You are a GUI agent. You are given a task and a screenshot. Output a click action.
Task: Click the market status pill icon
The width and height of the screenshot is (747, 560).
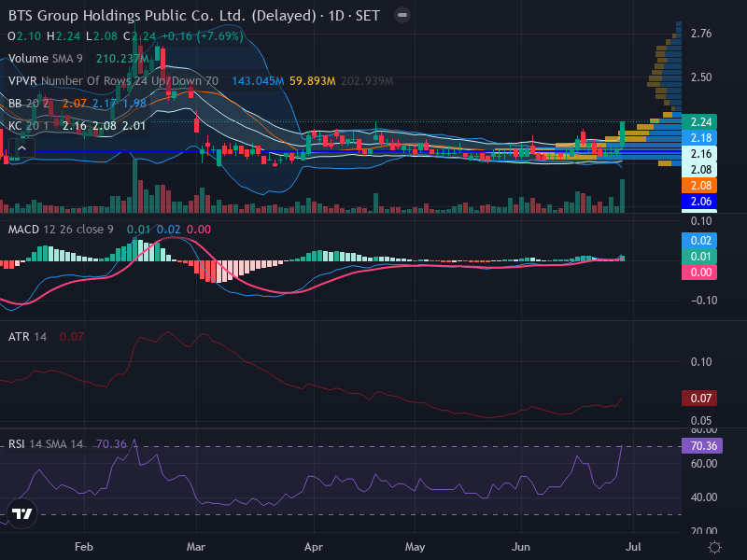click(x=402, y=15)
